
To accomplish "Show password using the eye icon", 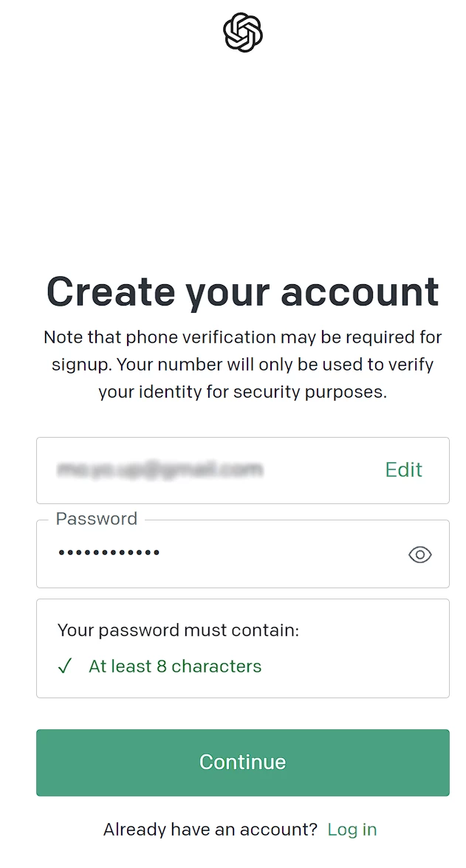I will [x=420, y=554].
